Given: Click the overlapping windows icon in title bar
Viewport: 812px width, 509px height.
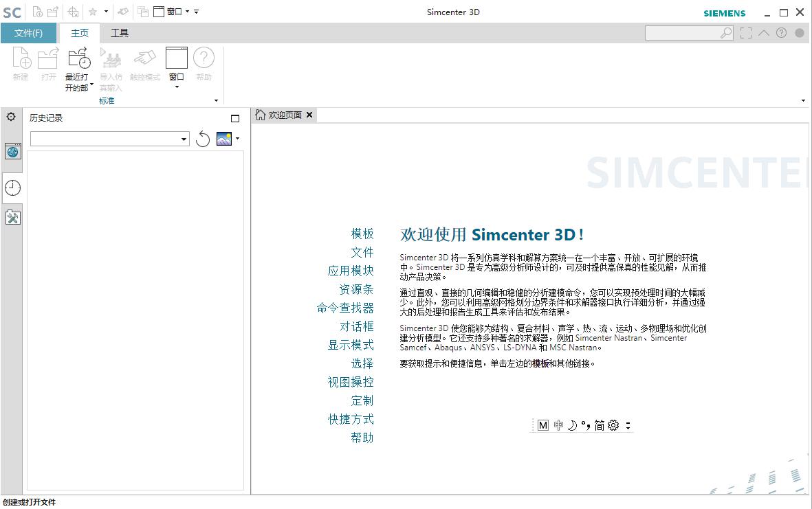Looking at the screenshot, I should 143,12.
